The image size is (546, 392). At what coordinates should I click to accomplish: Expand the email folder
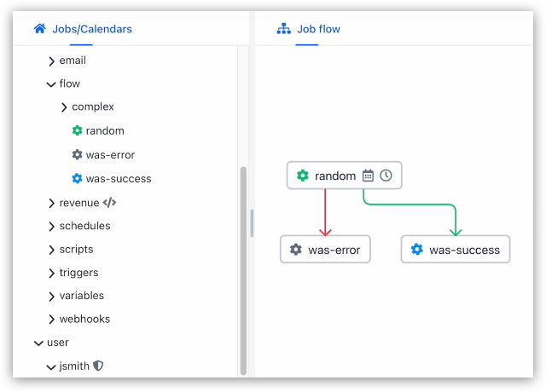click(x=51, y=61)
